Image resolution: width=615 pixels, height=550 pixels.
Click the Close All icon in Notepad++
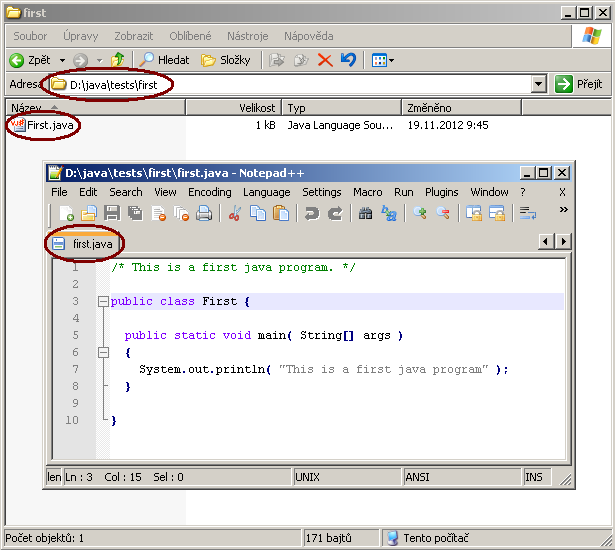[181, 213]
